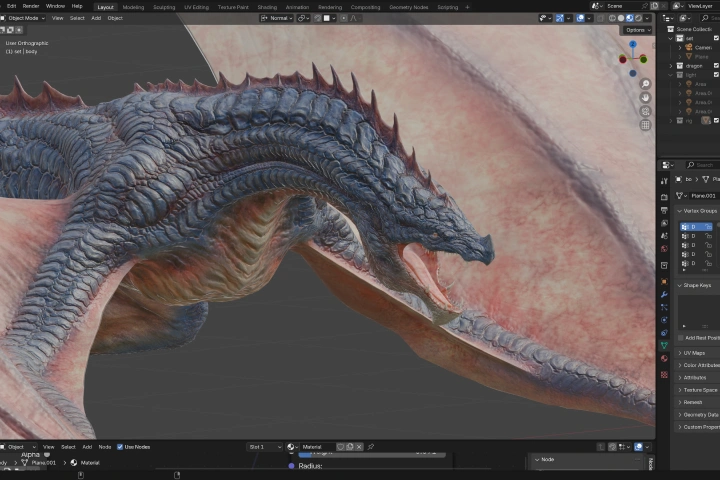Open the Texture properties checker icon
Screen dimensions: 720x480
pyautogui.click(x=664, y=375)
